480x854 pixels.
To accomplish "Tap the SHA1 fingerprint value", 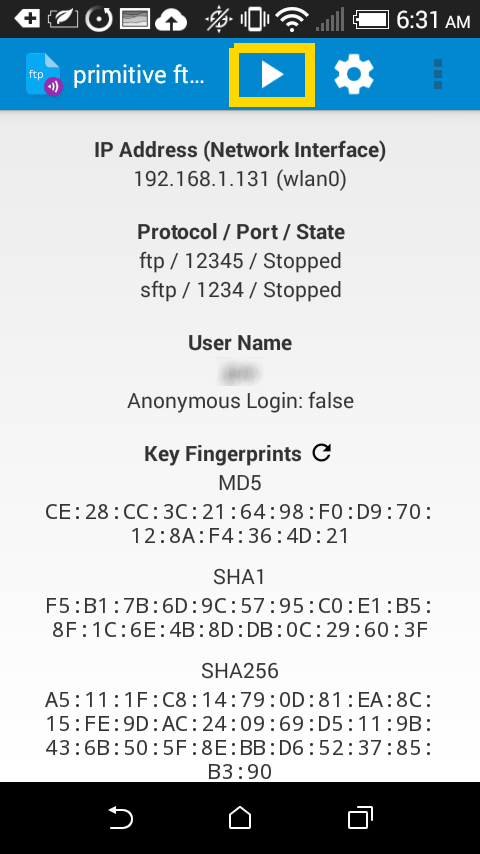I will (239, 618).
